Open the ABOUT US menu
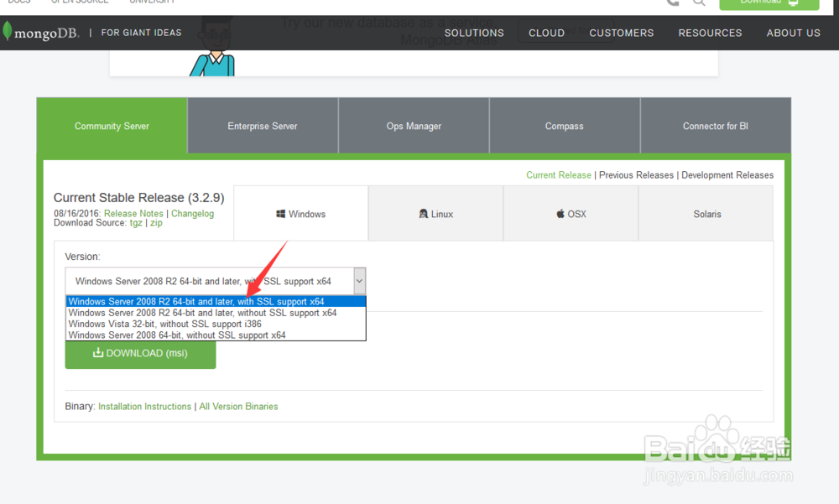Image resolution: width=839 pixels, height=504 pixels. pyautogui.click(x=793, y=34)
